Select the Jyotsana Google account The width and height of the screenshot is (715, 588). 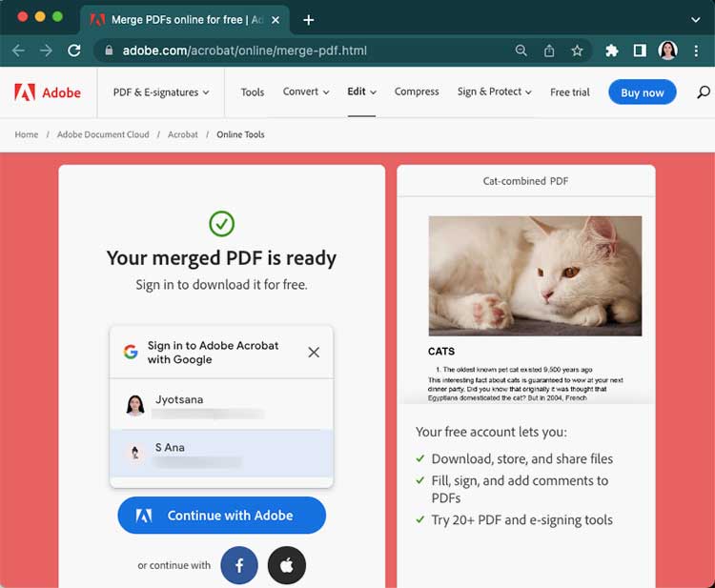tap(221, 405)
